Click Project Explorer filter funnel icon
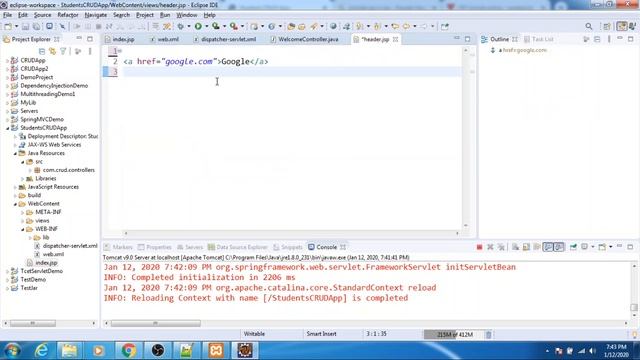640x360 pixels. point(63,51)
